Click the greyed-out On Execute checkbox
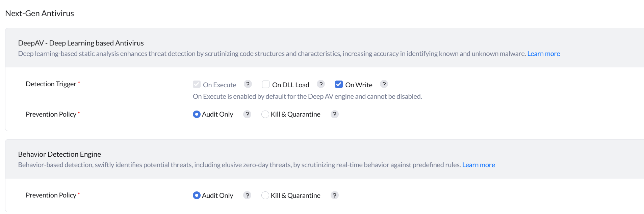This screenshot has height=214, width=644. pyautogui.click(x=197, y=84)
